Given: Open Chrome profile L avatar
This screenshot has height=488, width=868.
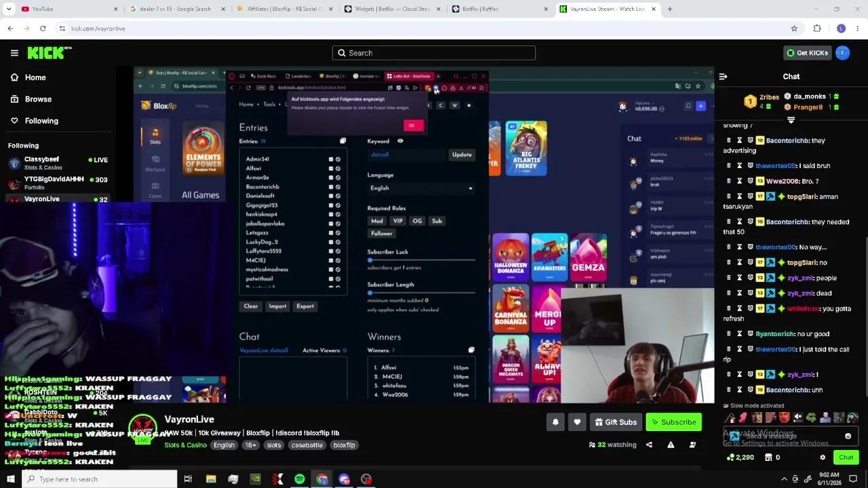Looking at the screenshot, I should coord(841,28).
